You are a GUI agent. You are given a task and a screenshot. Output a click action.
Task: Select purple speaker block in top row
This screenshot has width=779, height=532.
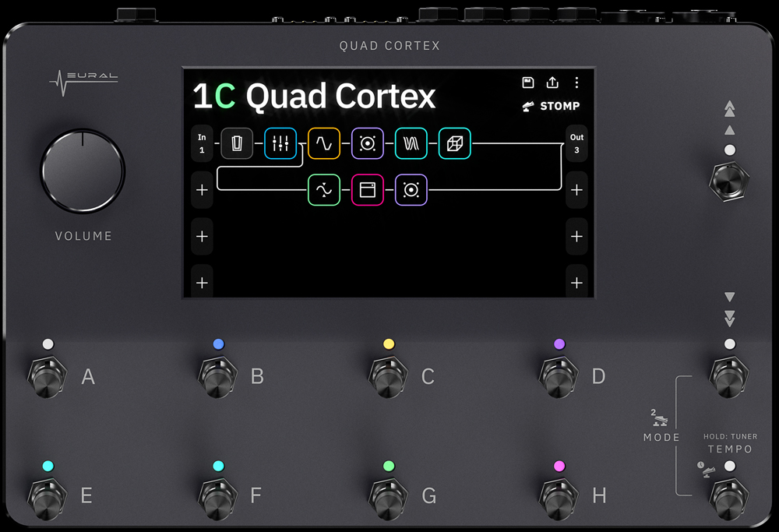(368, 143)
